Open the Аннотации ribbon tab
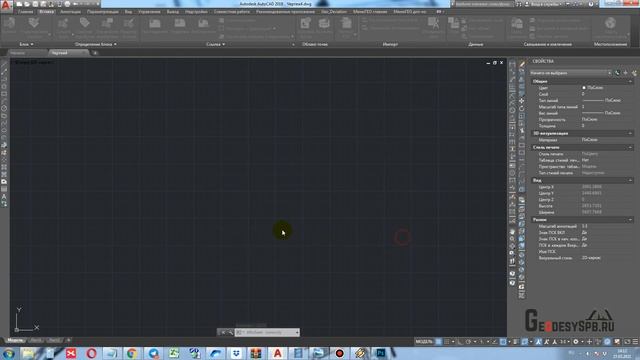640x360 pixels. pyautogui.click(x=70, y=12)
